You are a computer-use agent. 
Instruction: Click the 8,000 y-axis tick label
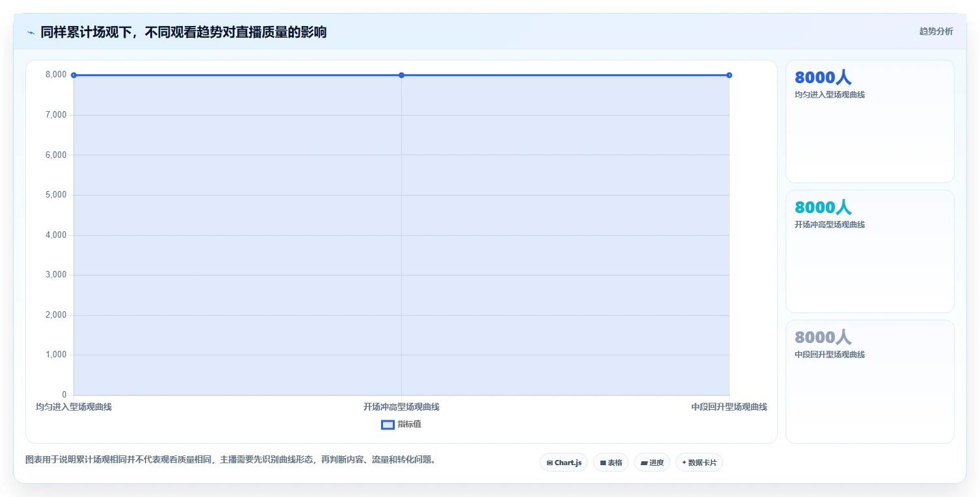pyautogui.click(x=56, y=75)
